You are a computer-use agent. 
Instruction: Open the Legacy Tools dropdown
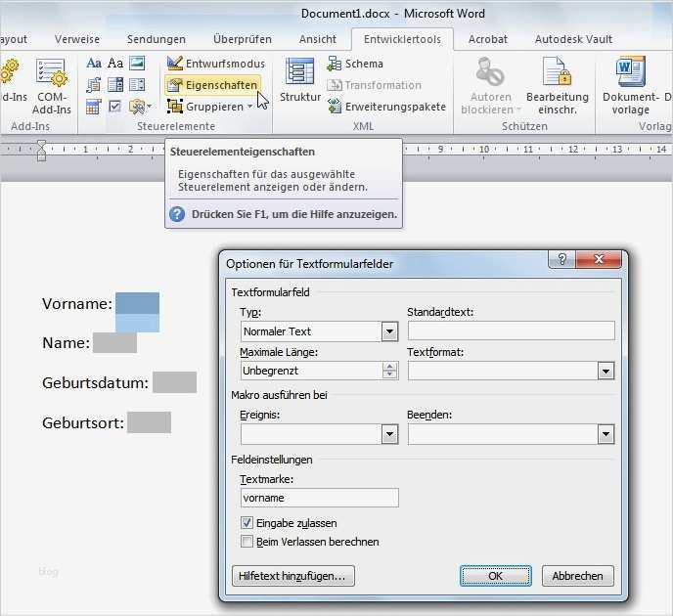pyautogui.click(x=140, y=107)
